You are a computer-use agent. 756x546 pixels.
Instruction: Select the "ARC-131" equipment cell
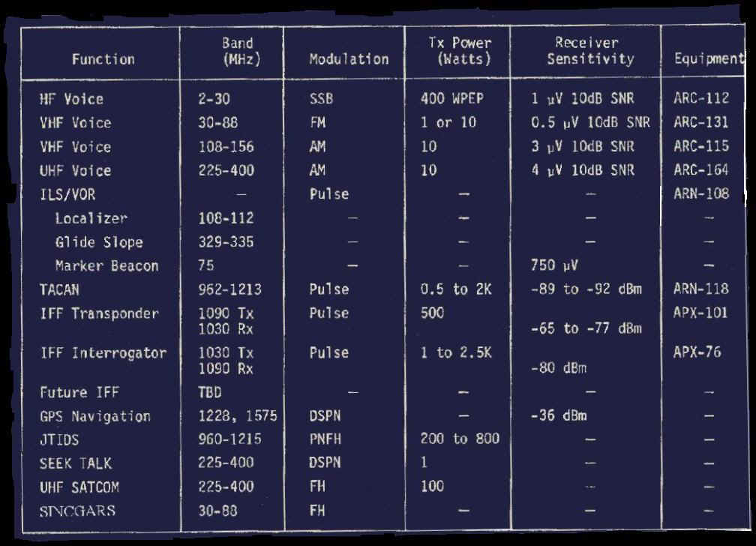[701, 121]
